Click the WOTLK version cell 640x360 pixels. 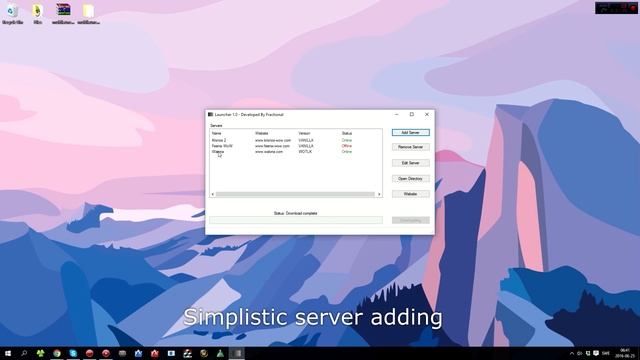click(305, 151)
